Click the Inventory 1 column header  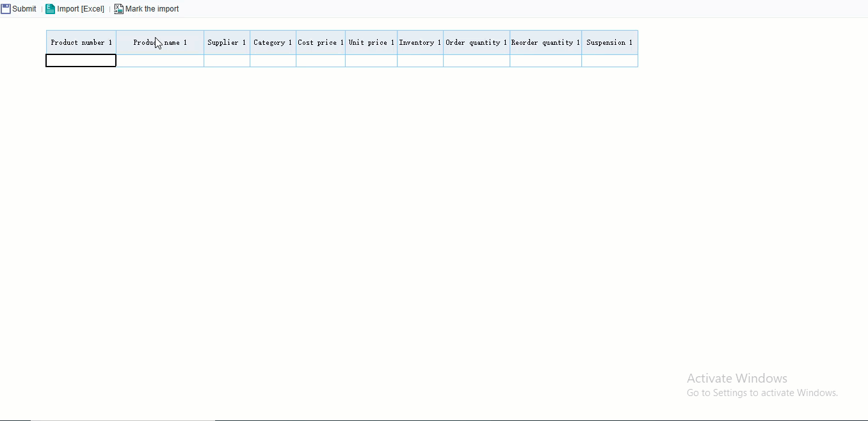click(420, 42)
